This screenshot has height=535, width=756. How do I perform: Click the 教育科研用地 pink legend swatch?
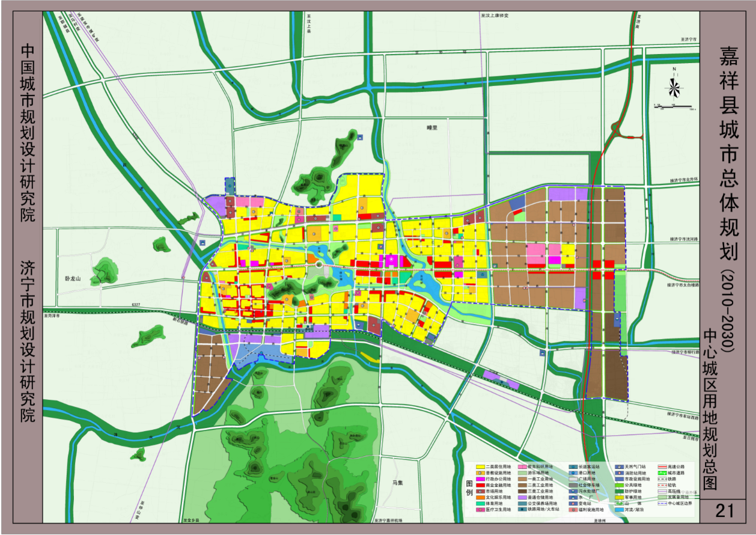pos(522,466)
